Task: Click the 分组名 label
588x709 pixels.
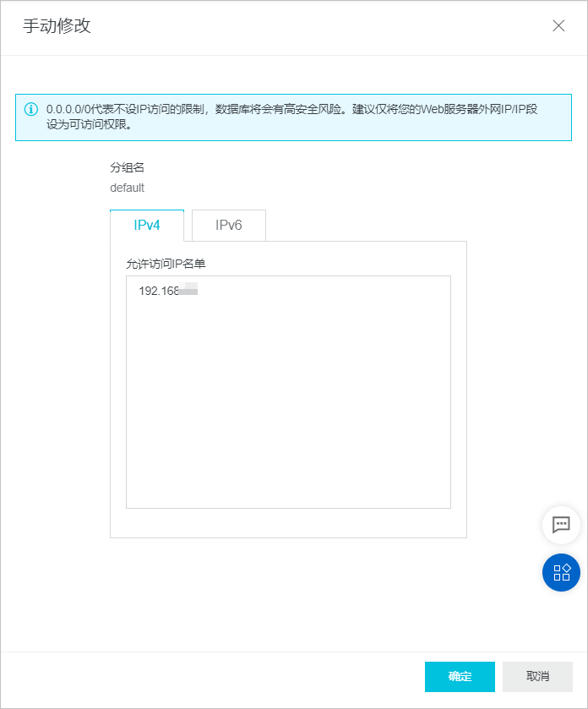Action: (127, 168)
